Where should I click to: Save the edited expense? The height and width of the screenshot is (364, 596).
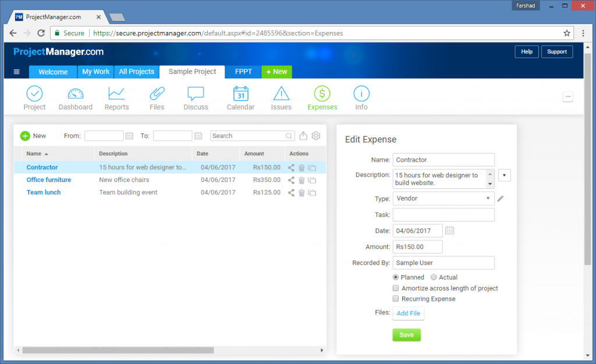tap(406, 334)
